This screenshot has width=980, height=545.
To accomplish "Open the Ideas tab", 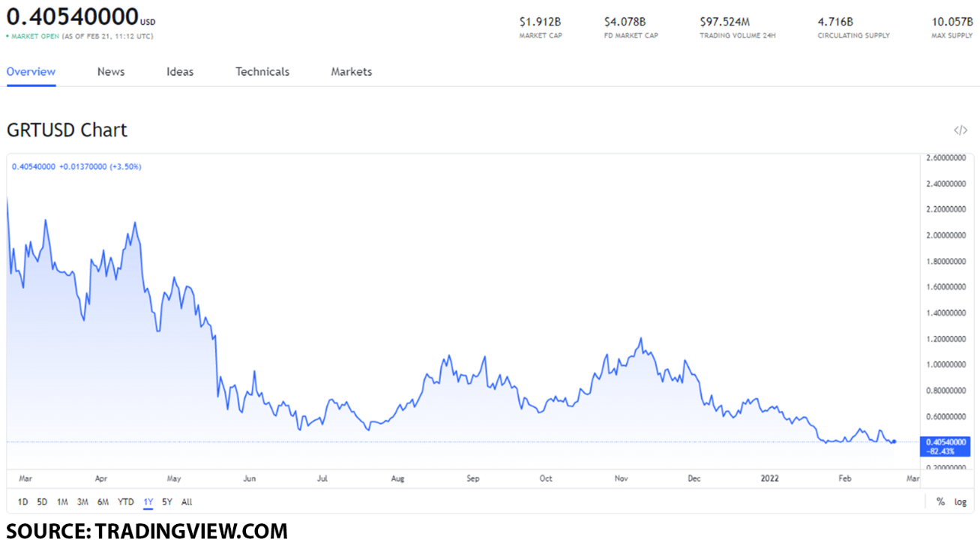I will coord(180,72).
